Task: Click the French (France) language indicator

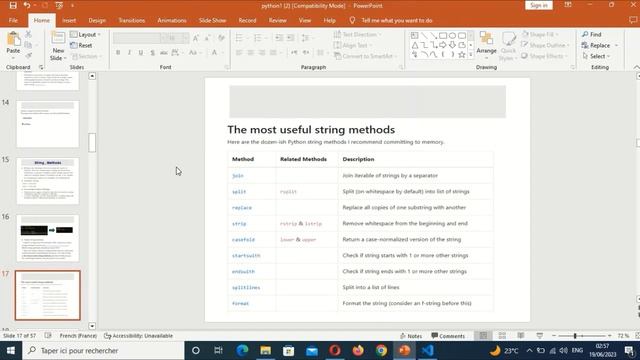Action: click(78, 336)
